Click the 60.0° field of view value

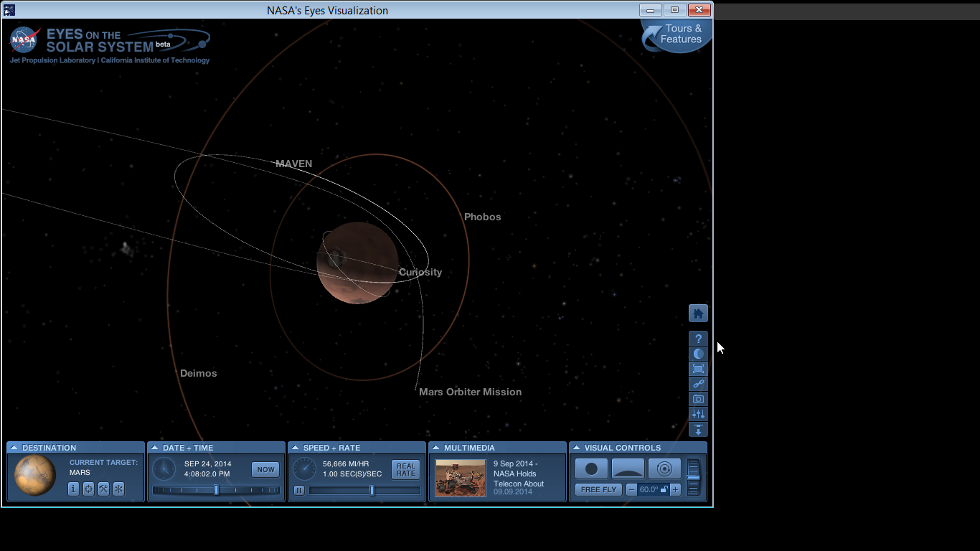(x=649, y=490)
